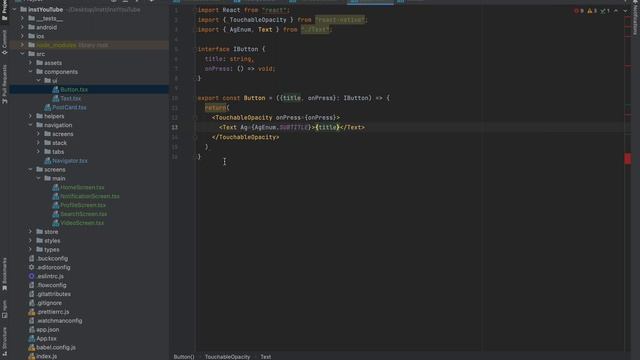Open SearchScreen.tsx from the tree
This screenshot has width=640, height=360.
[x=84, y=214]
